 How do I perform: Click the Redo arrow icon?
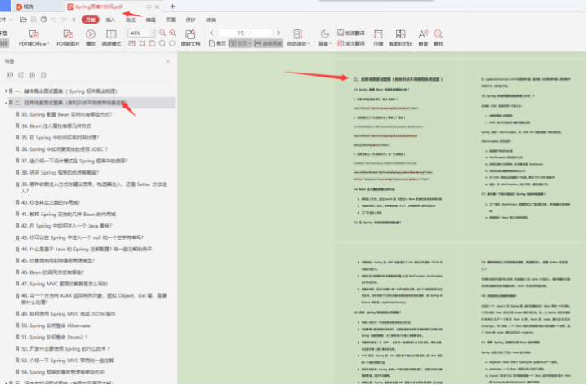pos(64,20)
